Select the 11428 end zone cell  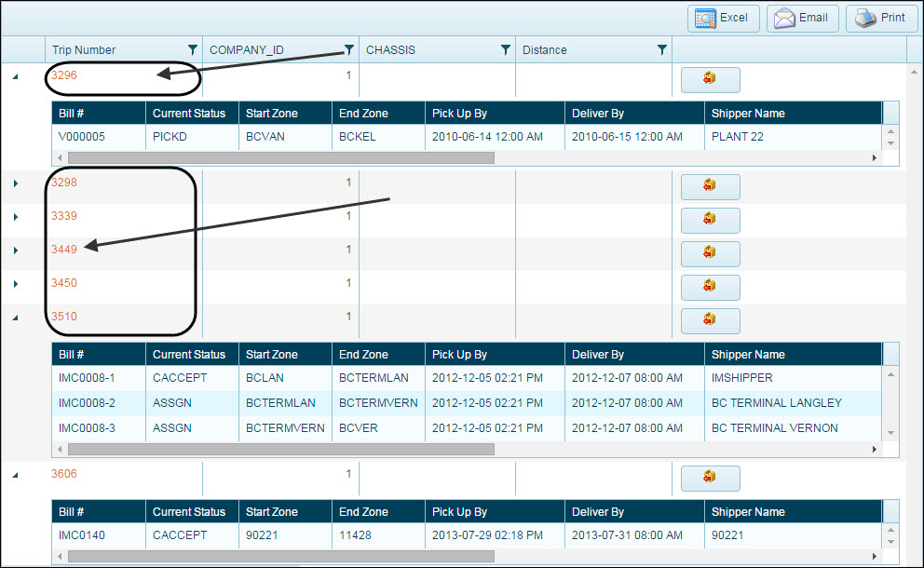pyautogui.click(x=378, y=535)
